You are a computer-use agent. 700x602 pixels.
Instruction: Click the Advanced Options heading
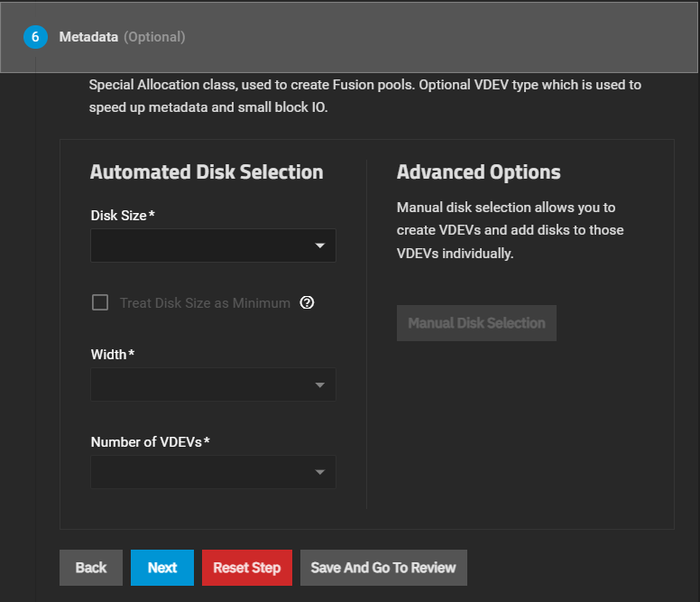tap(478, 172)
